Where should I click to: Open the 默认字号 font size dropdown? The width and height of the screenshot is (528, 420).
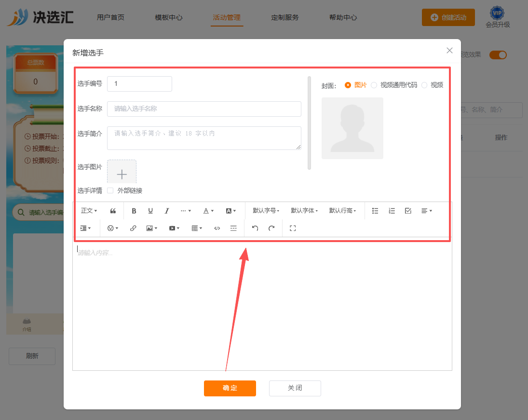[x=266, y=211]
